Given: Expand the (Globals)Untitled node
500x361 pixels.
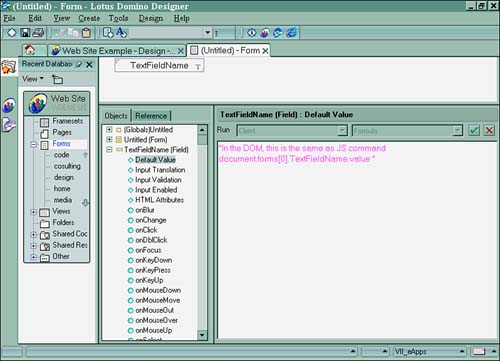Looking at the screenshot, I should tap(109, 129).
